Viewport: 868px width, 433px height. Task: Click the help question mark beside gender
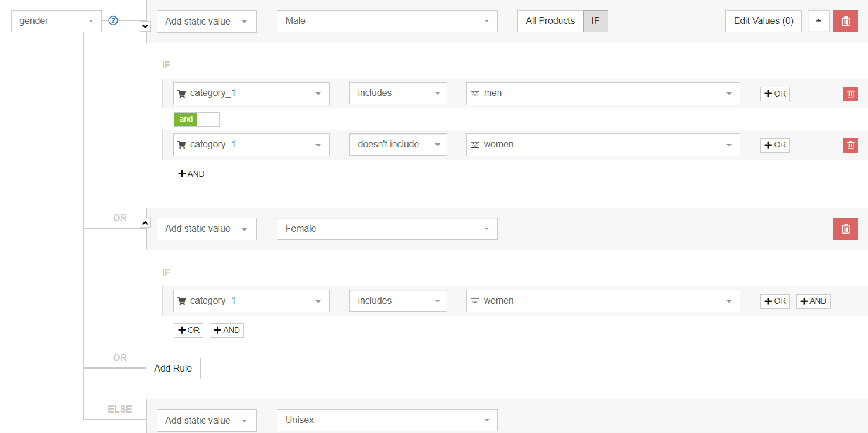click(x=112, y=20)
